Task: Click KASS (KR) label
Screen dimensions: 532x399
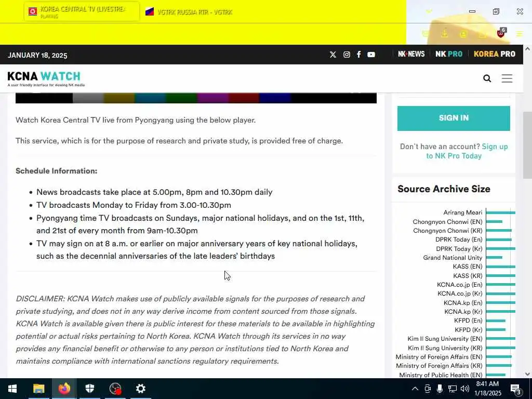Action: click(x=468, y=276)
